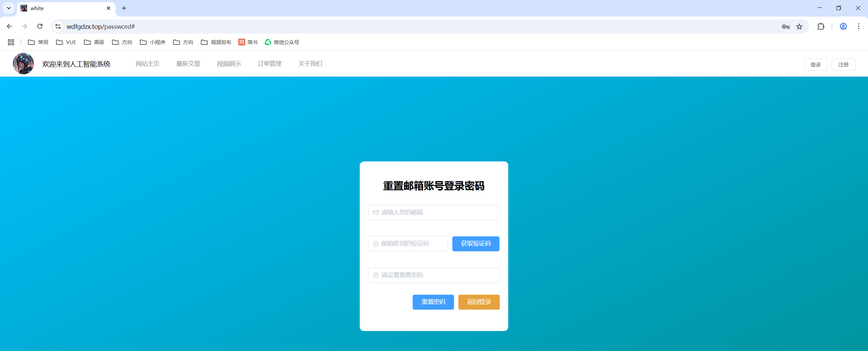Minimize the browser window

click(x=820, y=8)
